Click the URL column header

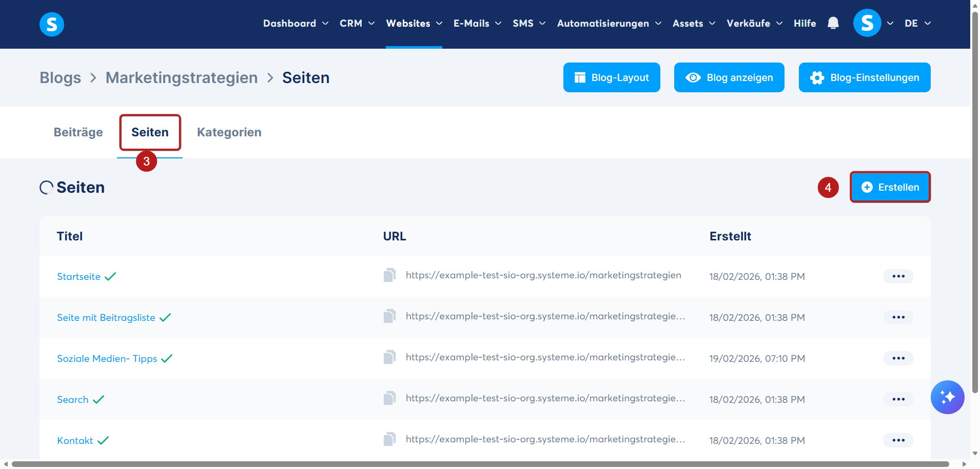tap(394, 236)
